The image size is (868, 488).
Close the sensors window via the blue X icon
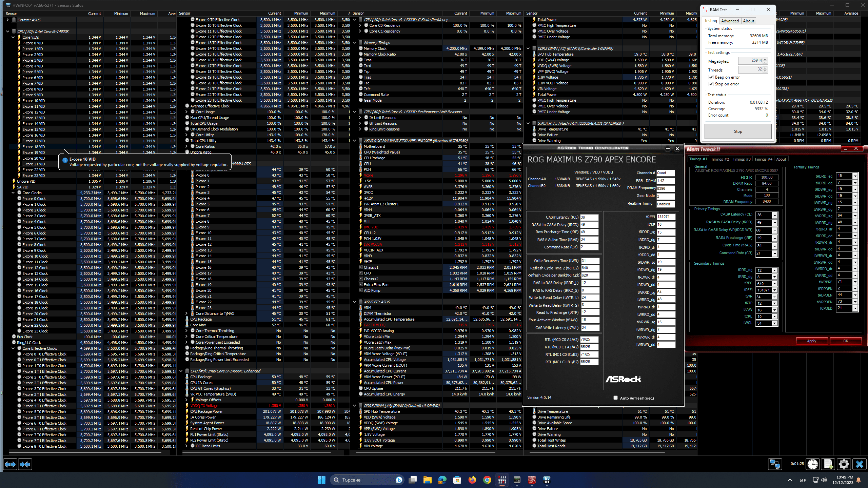[859, 464]
